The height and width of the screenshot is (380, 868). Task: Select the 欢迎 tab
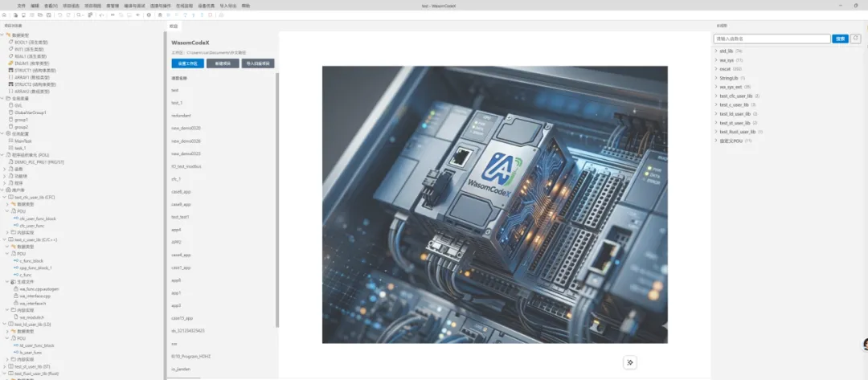coord(174,26)
